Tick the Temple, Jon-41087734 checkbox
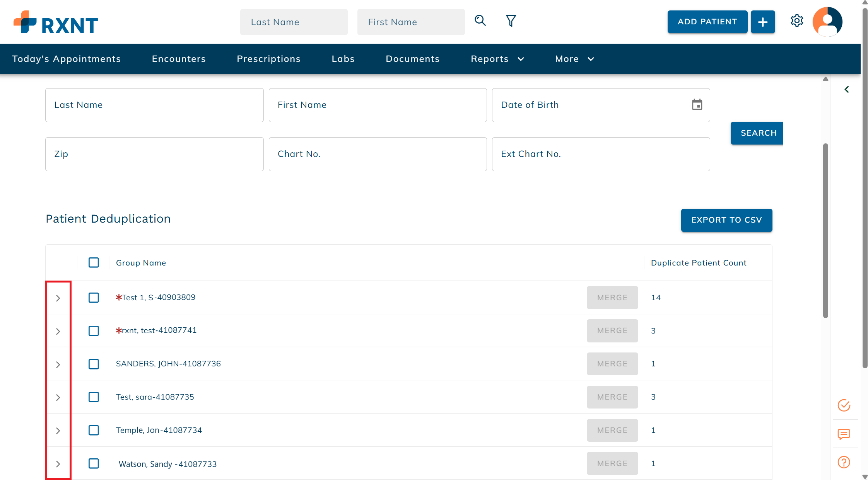 pyautogui.click(x=94, y=430)
